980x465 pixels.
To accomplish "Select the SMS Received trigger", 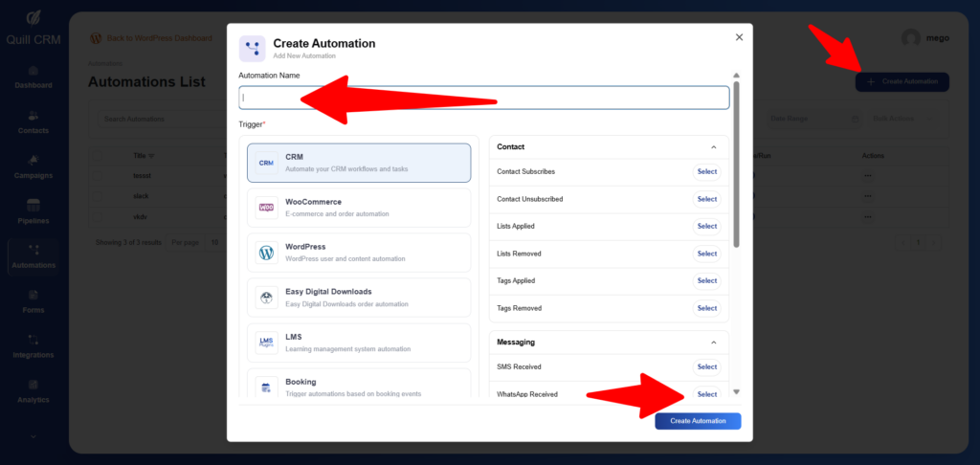I will tap(706, 366).
